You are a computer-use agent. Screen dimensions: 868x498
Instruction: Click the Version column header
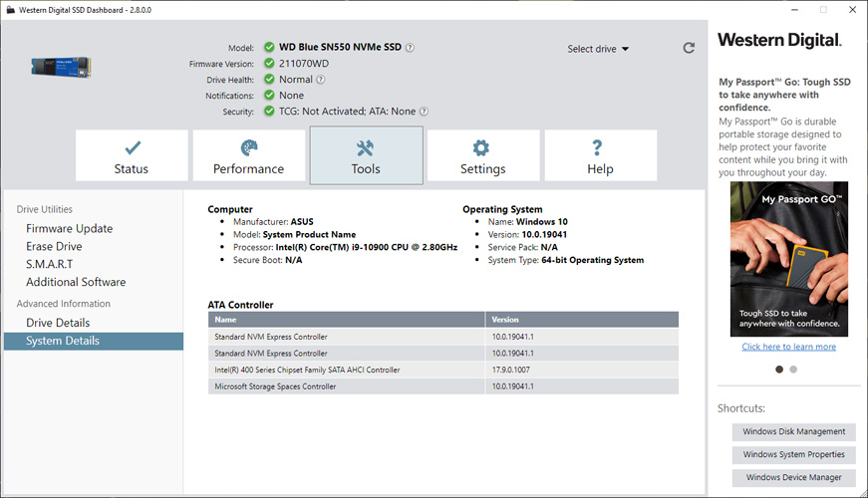pyautogui.click(x=582, y=320)
